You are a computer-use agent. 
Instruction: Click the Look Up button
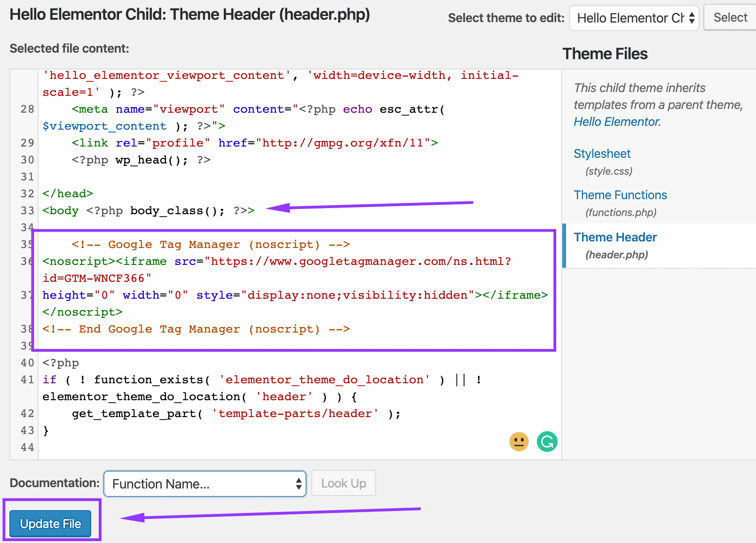point(343,483)
